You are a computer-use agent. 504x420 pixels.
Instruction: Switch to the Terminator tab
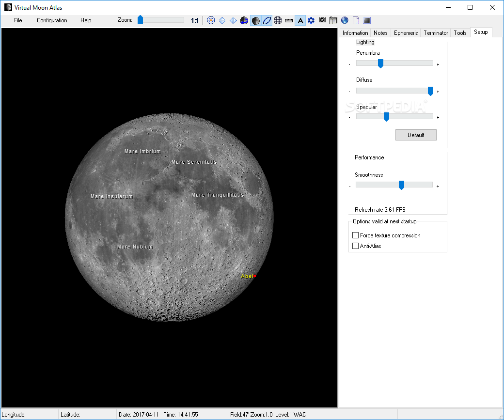point(436,33)
